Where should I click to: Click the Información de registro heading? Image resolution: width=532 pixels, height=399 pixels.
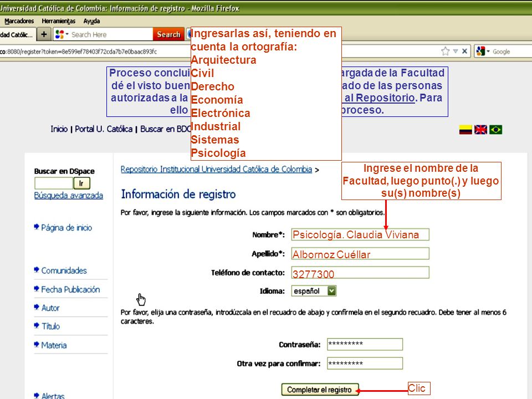pos(178,194)
